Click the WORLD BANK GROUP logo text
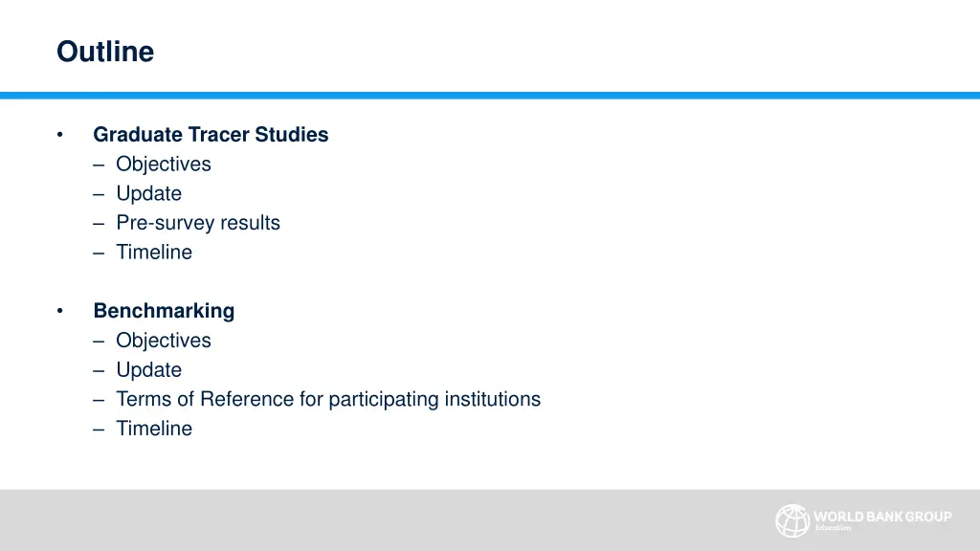Image resolution: width=980 pixels, height=551 pixels. (882, 517)
